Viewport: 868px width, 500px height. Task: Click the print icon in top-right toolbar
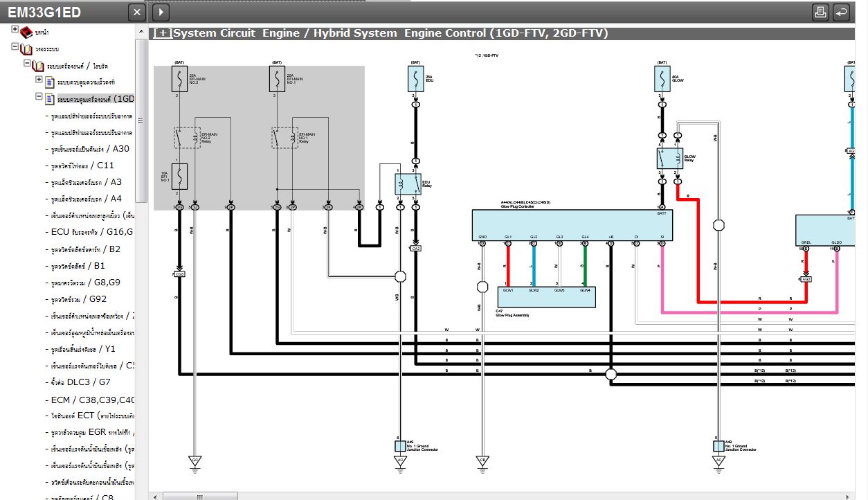pyautogui.click(x=820, y=12)
